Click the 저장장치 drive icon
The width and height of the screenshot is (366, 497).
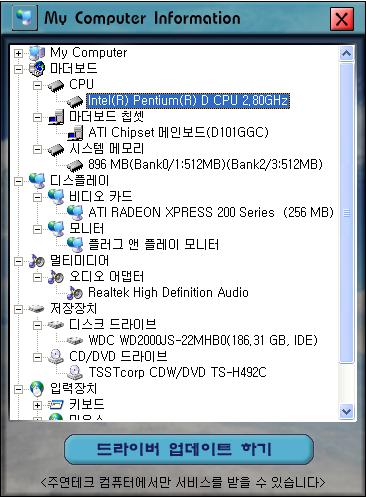coord(37,309)
